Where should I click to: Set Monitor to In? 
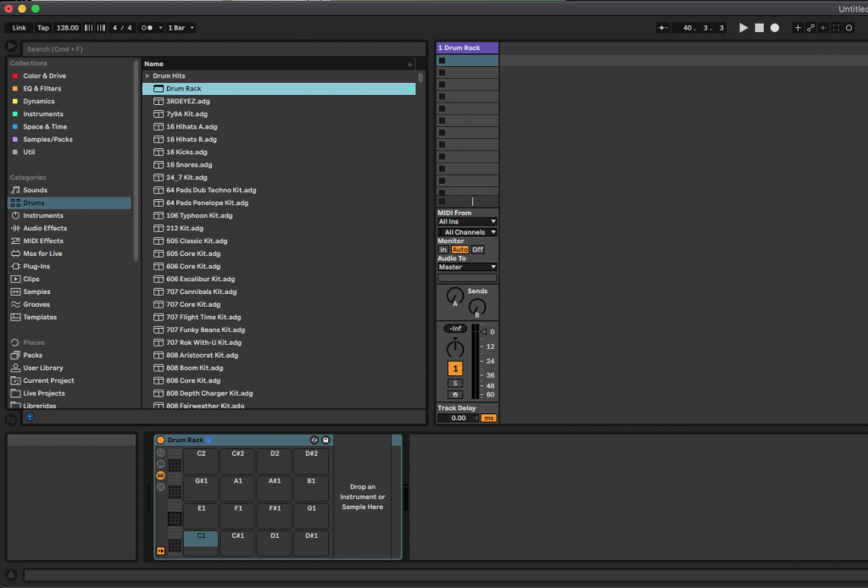click(442, 249)
